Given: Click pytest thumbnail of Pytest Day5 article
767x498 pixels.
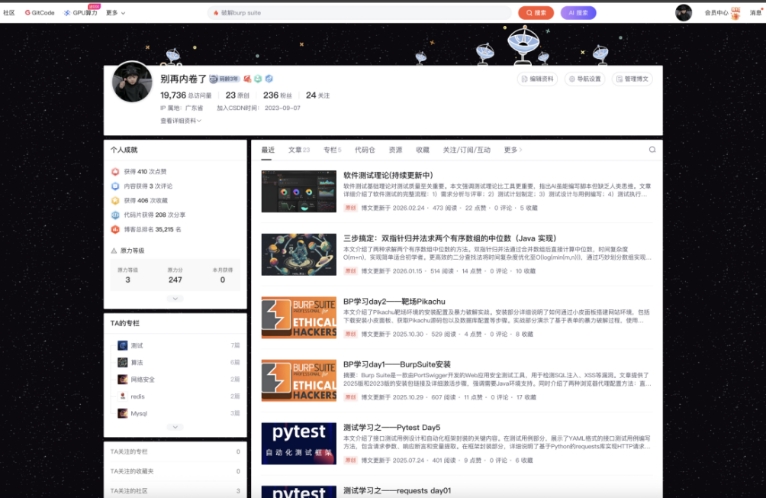Looking at the screenshot, I should click(x=299, y=444).
